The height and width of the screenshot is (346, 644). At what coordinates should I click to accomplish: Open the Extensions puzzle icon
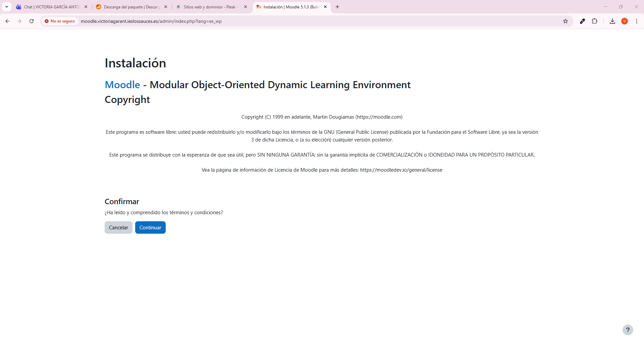click(595, 21)
